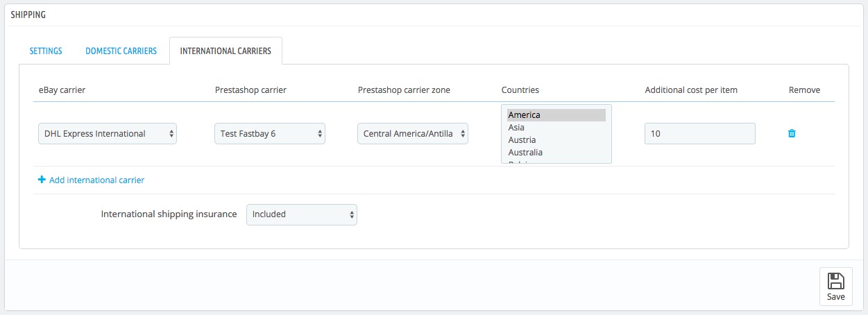
Task: Pick Austria from the Countries list
Action: tap(556, 140)
